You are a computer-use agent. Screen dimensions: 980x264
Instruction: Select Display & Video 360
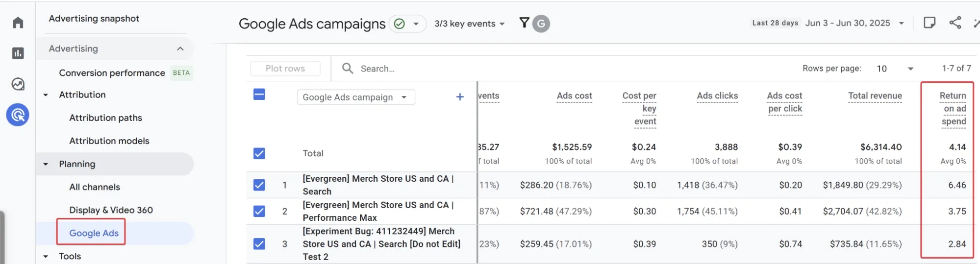pos(111,210)
